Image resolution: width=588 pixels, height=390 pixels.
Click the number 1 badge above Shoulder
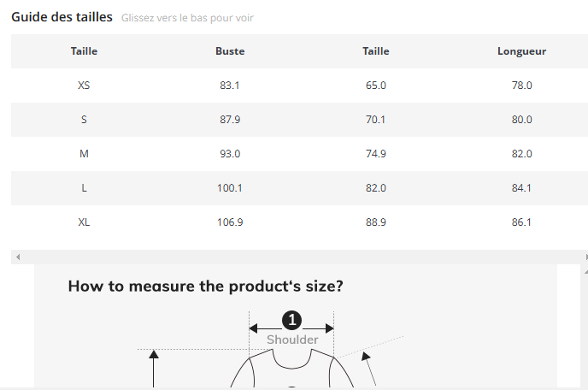tap(291, 320)
